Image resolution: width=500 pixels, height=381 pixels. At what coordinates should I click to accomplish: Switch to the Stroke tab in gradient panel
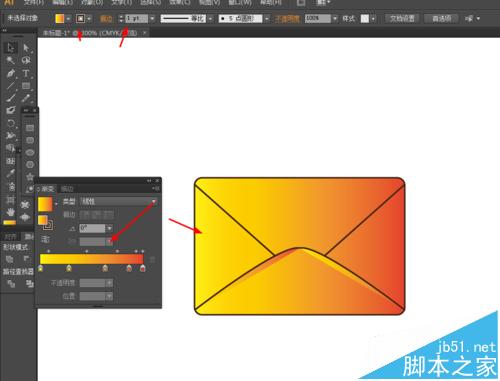pos(67,189)
